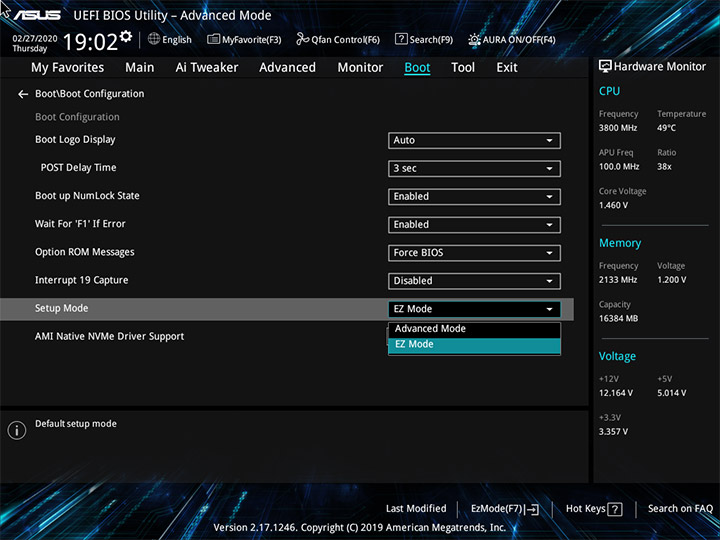Open Wait For 'F1' If Error dropdown
This screenshot has width=720, height=540.
tap(474, 225)
